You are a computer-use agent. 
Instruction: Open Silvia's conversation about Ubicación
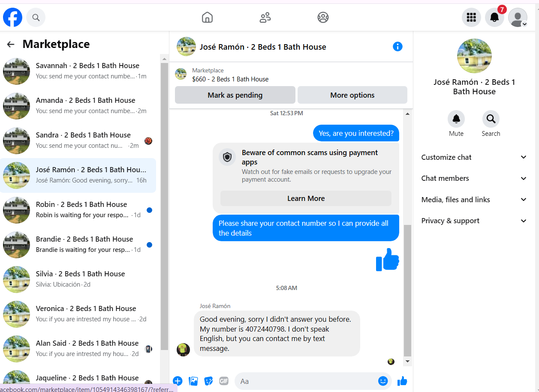click(78, 279)
